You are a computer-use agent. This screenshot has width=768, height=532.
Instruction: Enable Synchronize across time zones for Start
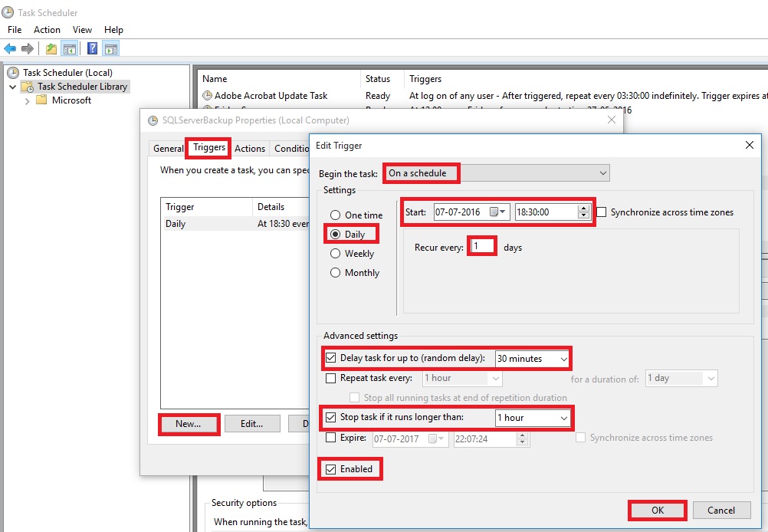pos(602,212)
